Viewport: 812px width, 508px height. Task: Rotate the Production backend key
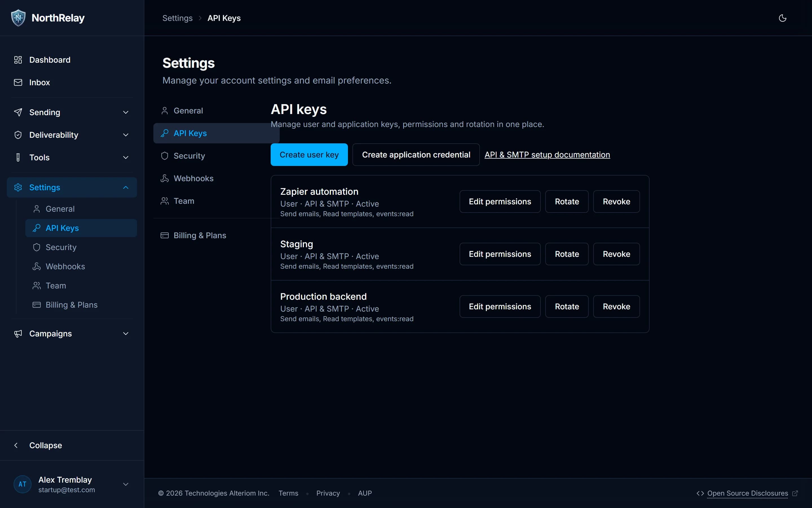[x=567, y=306]
